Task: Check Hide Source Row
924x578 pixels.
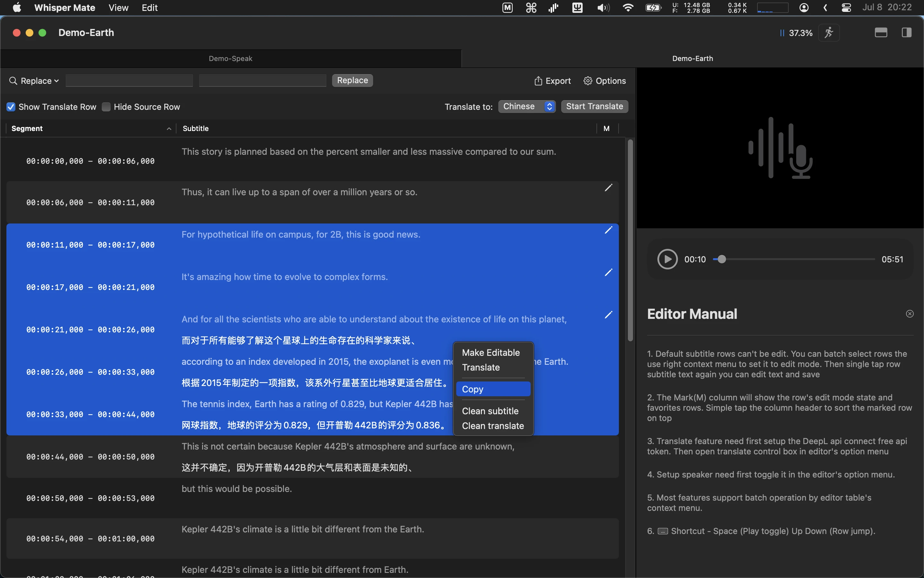Action: 106,107
